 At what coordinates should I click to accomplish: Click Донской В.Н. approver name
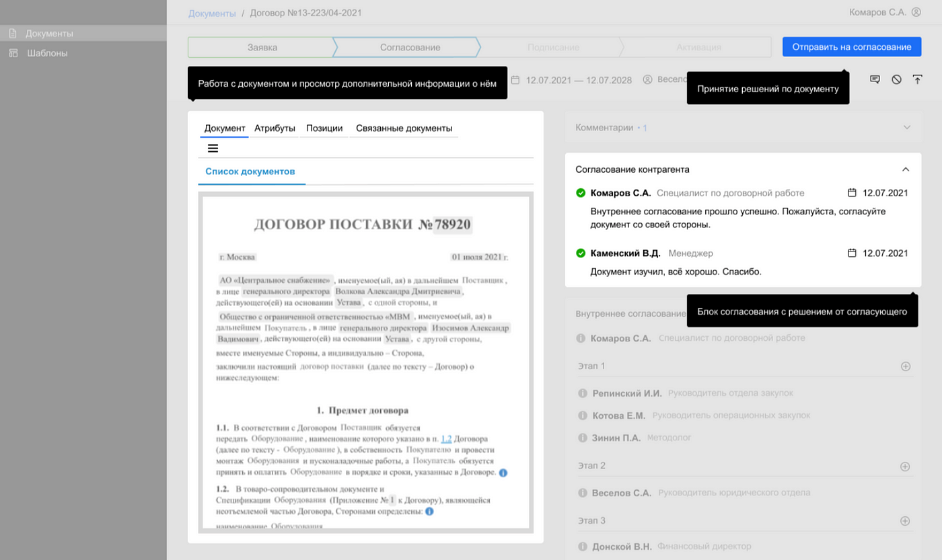(622, 547)
